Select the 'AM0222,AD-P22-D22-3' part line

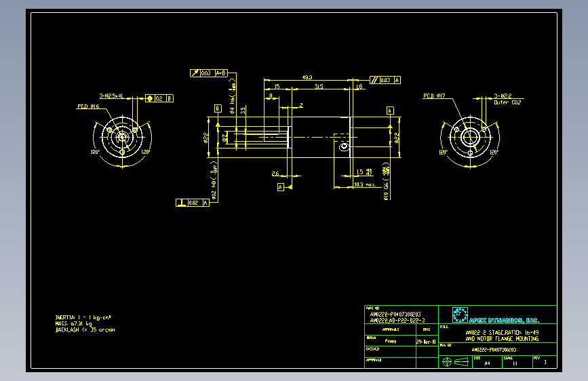(x=397, y=320)
